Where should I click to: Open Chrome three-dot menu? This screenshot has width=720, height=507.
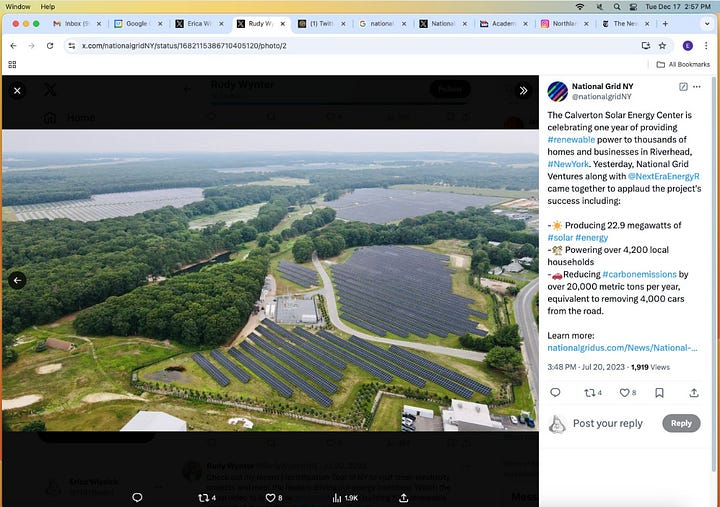[706, 45]
